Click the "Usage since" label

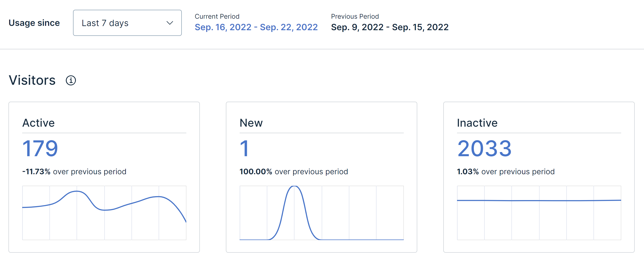tap(34, 23)
